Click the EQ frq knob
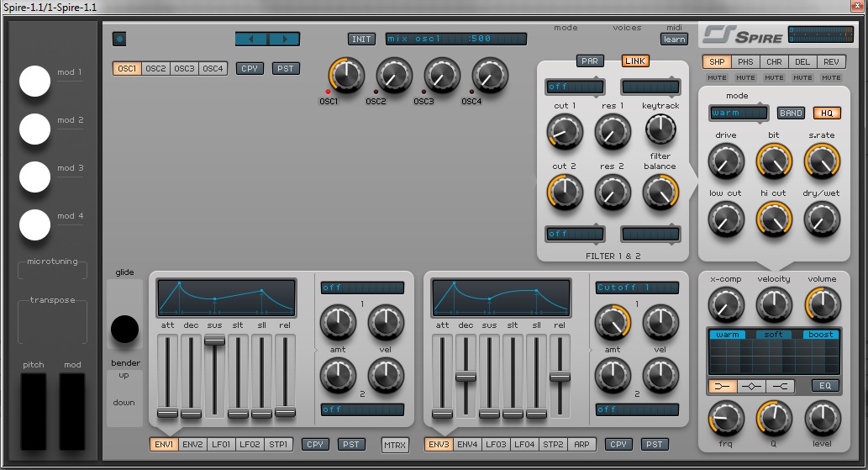Screen dimensions: 868x470 click(726, 419)
